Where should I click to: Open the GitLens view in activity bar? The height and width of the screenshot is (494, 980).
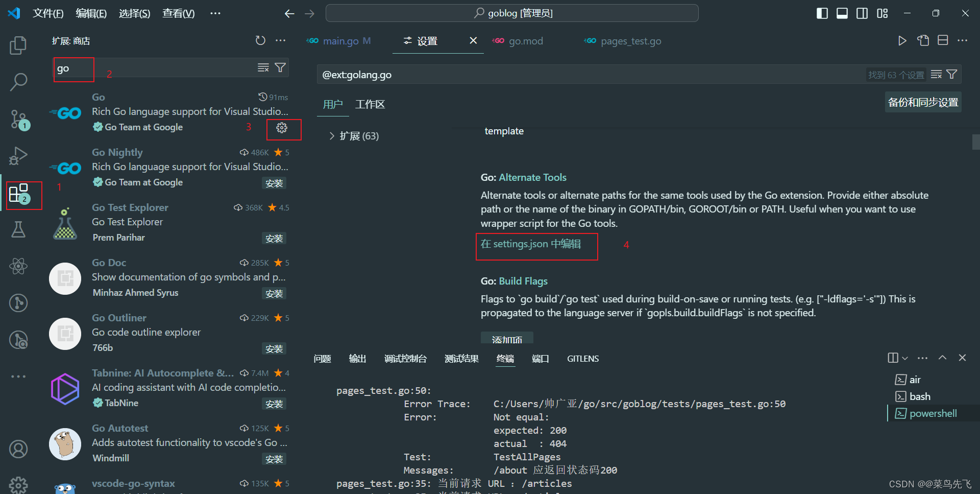pyautogui.click(x=18, y=303)
